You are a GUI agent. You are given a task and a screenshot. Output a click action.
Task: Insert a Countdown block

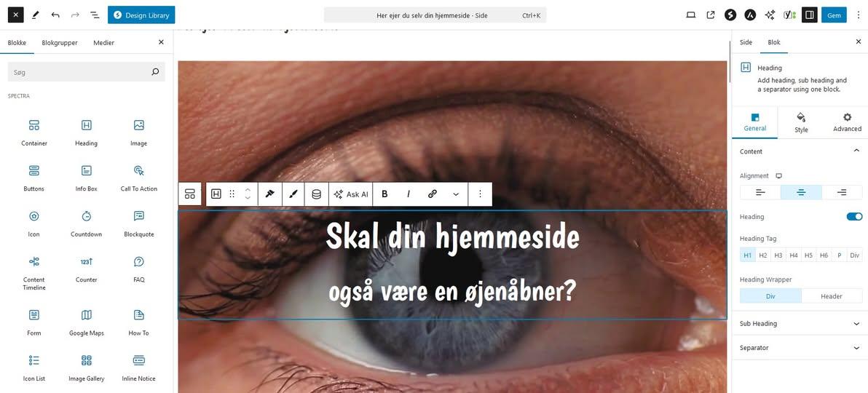[87, 223]
